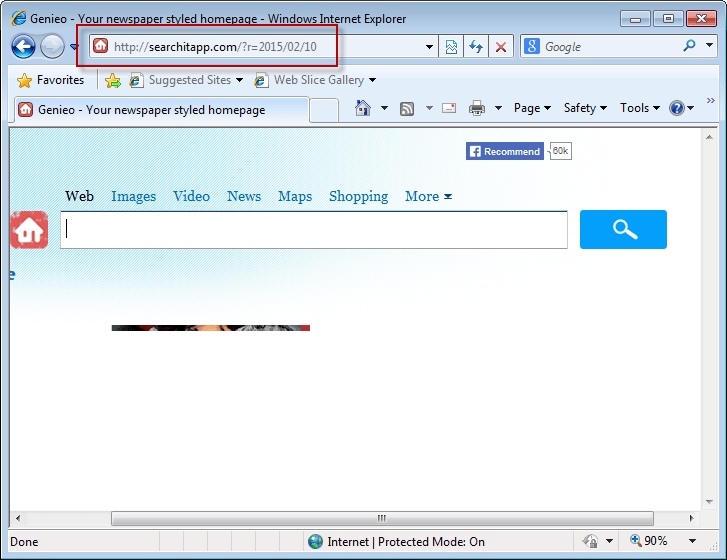The height and width of the screenshot is (560, 727).
Task: Show more command bar items chevron
Action: tap(710, 100)
